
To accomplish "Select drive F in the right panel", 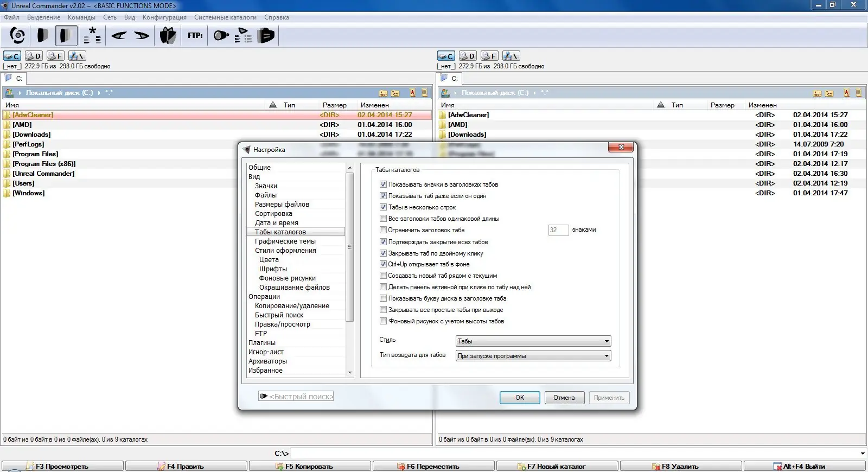I will [x=489, y=56].
